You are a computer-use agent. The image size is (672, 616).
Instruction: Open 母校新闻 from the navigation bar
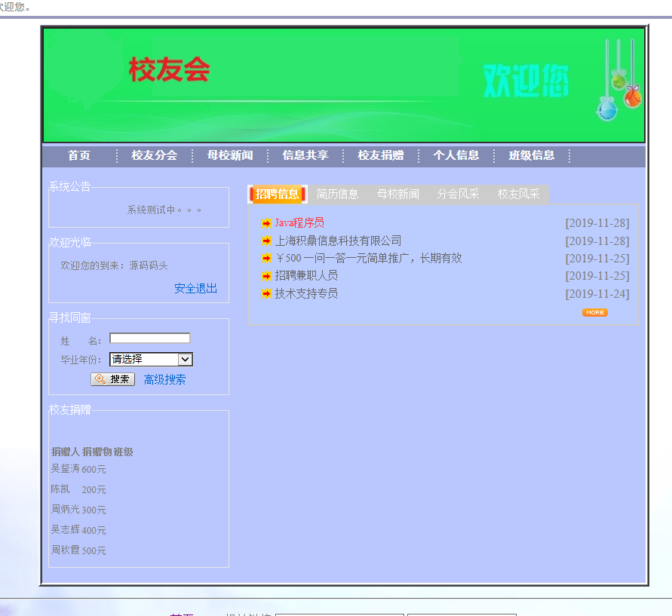pyautogui.click(x=230, y=155)
